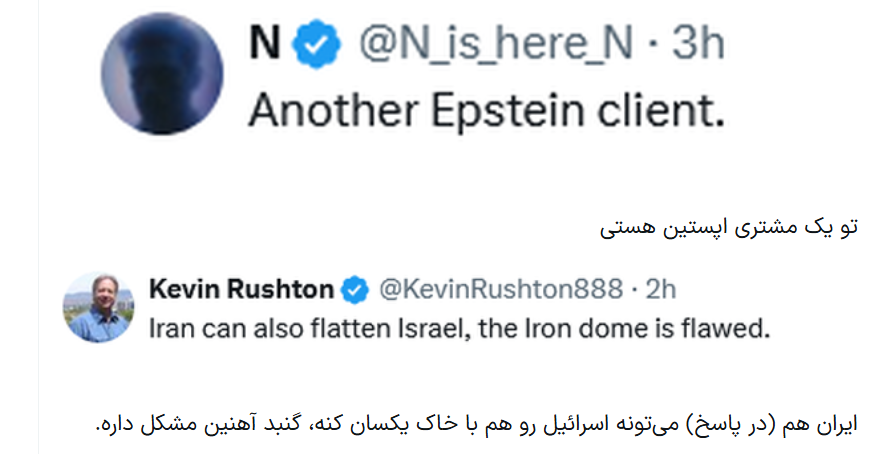Image resolution: width=871 pixels, height=454 pixels.
Task: Open the @N_is_here_N handle link
Action: (x=496, y=43)
